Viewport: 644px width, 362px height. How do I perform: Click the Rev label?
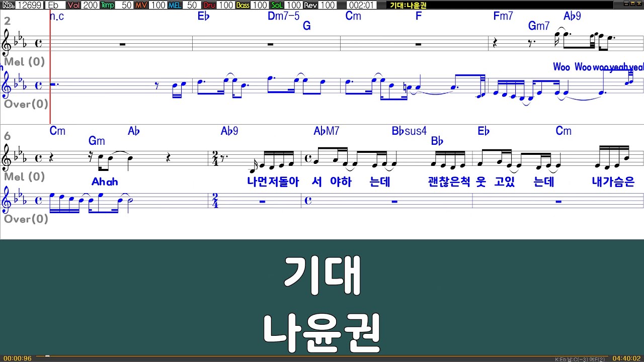point(310,5)
